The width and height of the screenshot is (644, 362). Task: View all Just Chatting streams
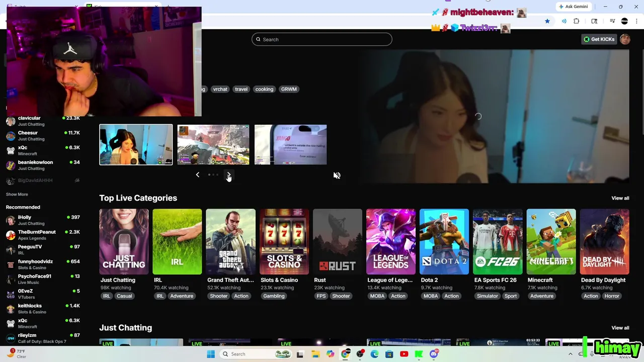click(620, 328)
